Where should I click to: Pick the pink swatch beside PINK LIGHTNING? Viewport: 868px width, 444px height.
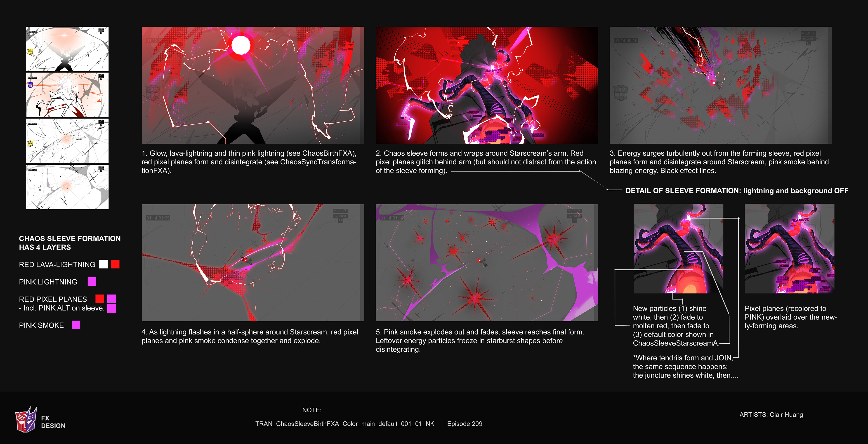pos(92,281)
